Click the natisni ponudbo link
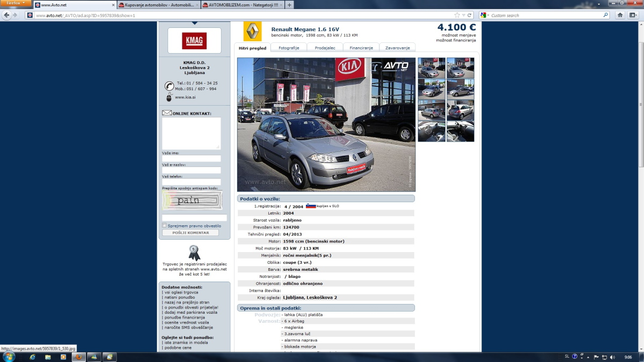The image size is (644, 362). [x=180, y=297]
